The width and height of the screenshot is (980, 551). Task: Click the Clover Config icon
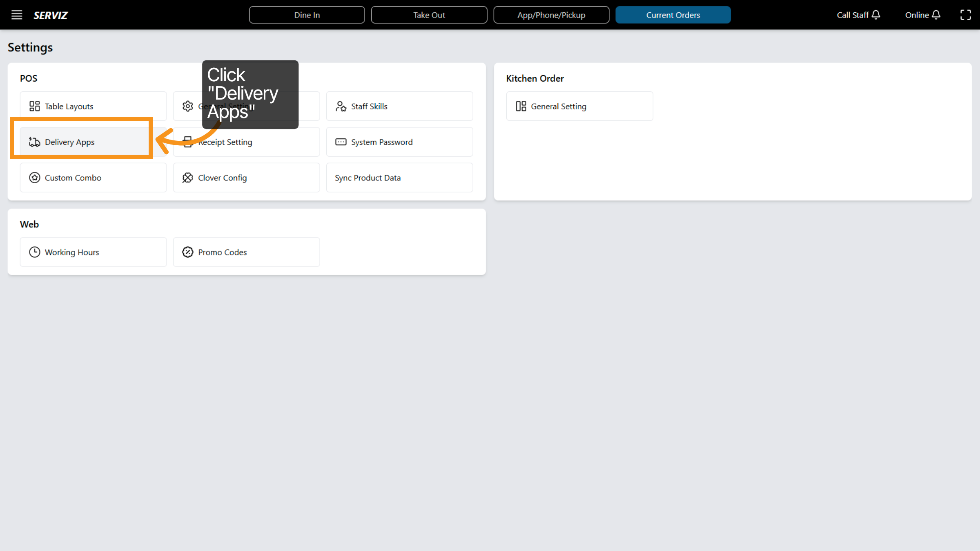pyautogui.click(x=188, y=178)
